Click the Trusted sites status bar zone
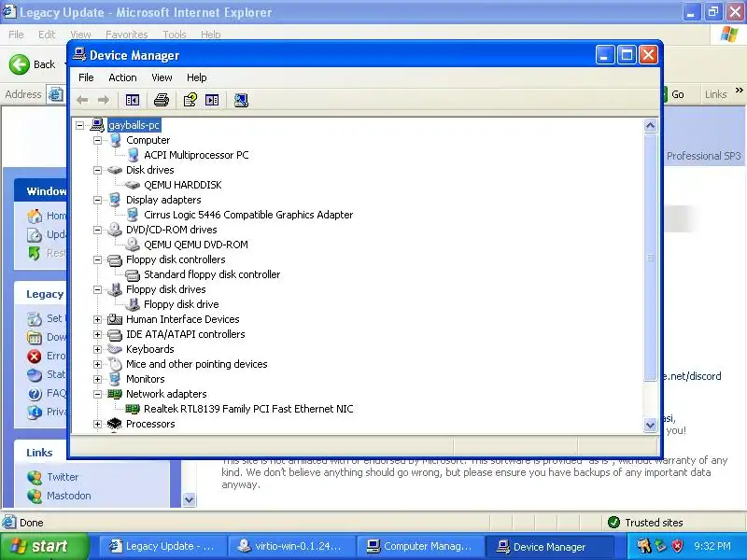This screenshot has width=747, height=560. click(645, 523)
